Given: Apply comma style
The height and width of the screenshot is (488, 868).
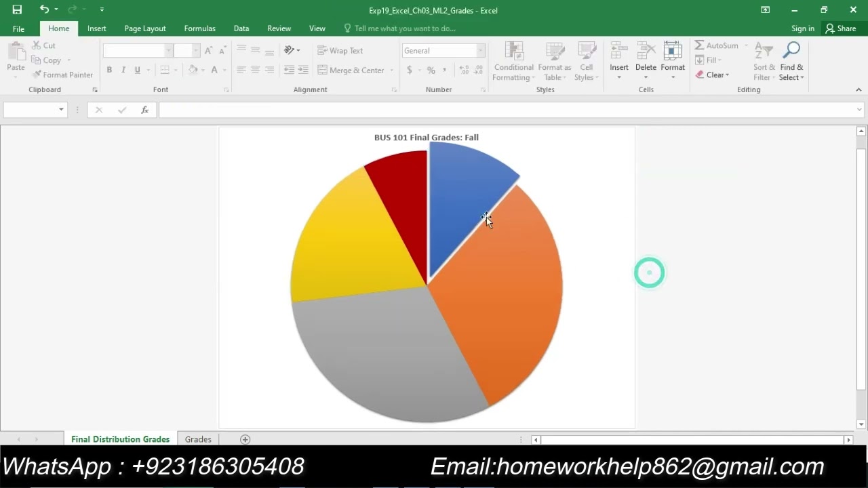Looking at the screenshot, I should pyautogui.click(x=445, y=70).
